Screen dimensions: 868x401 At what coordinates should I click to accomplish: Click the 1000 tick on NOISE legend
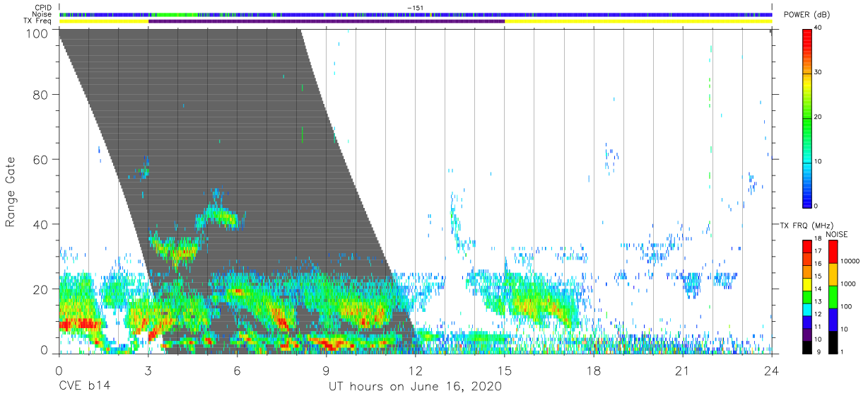point(849,284)
